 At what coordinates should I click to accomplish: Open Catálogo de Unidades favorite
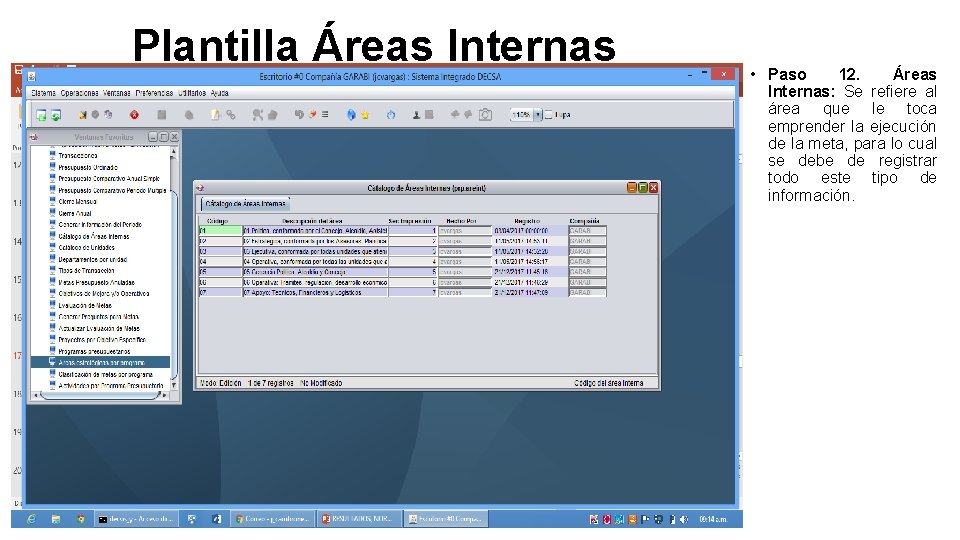(x=86, y=247)
